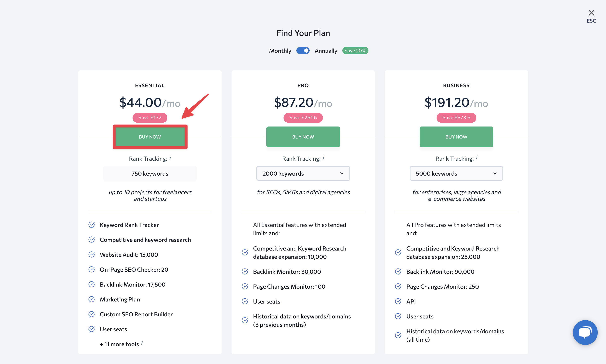Image resolution: width=606 pixels, height=364 pixels.
Task: Toggle the Monthly/Annually billing switch
Action: 303,51
